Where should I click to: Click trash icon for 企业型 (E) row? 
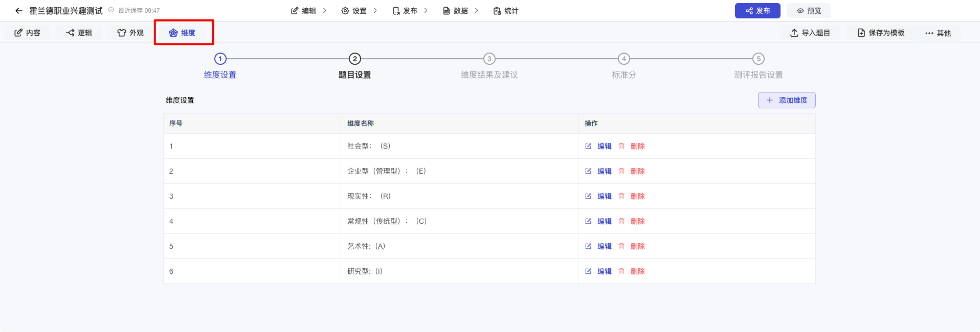[x=621, y=171]
